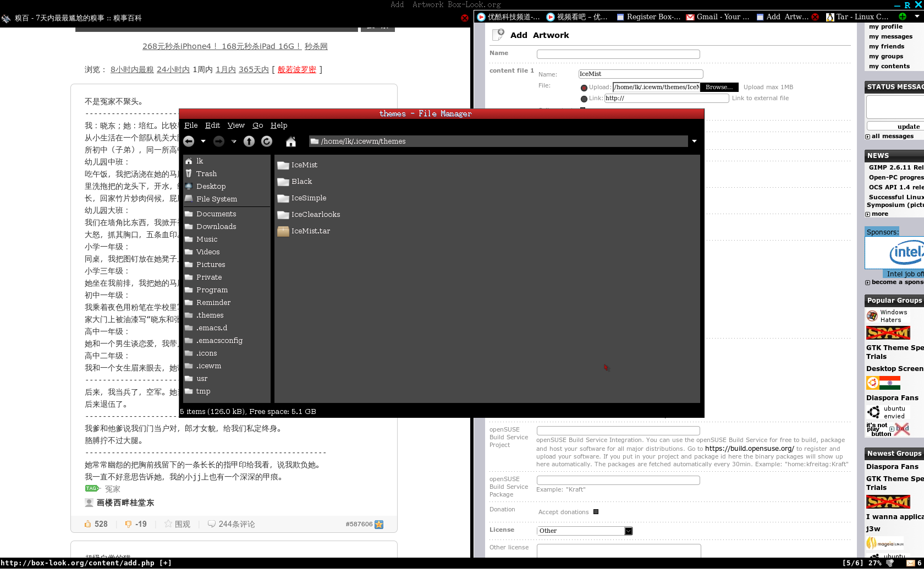Open the License dropdown showing Other
The image size is (924, 578).
[x=585, y=531]
